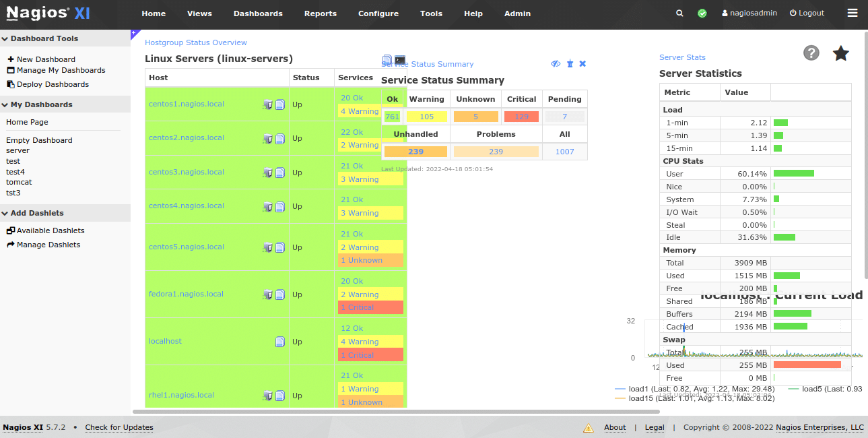The width and height of the screenshot is (868, 438).
Task: Remove Service Status Summary dashlet with X icon
Action: coord(582,64)
